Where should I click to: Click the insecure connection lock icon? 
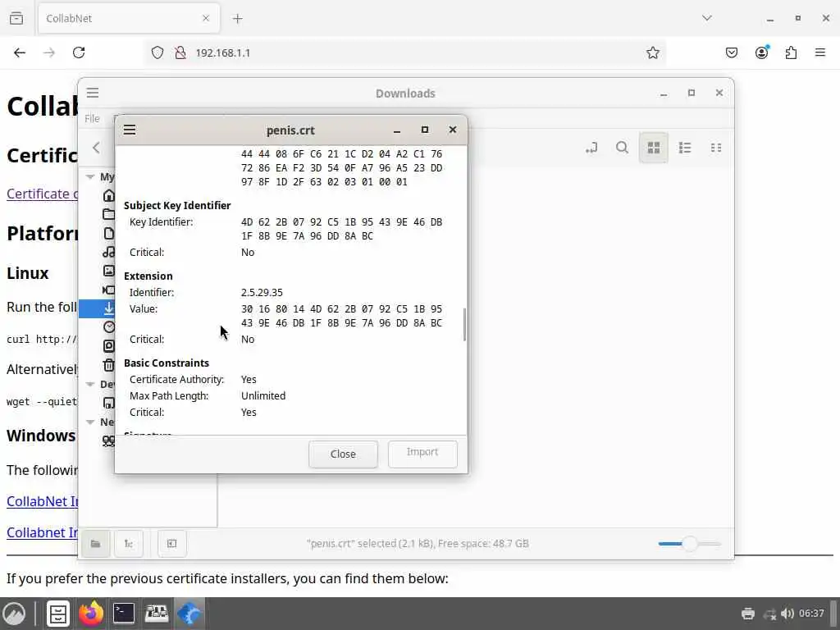click(x=180, y=52)
